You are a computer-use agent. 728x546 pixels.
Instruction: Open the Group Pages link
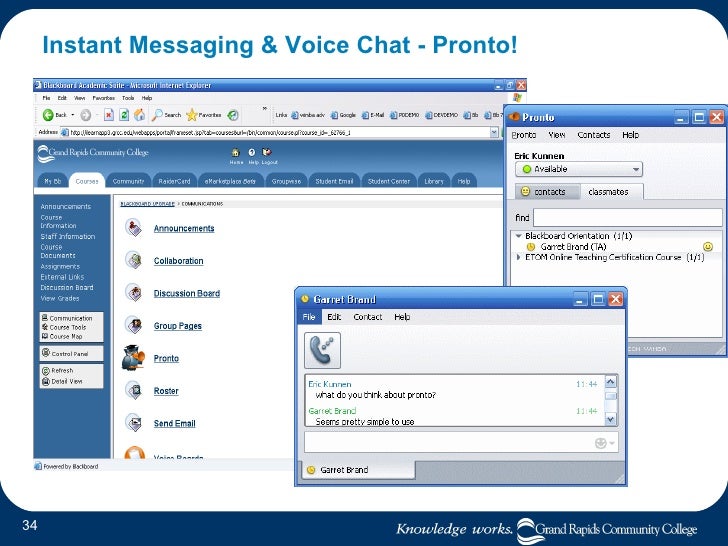coord(177,326)
